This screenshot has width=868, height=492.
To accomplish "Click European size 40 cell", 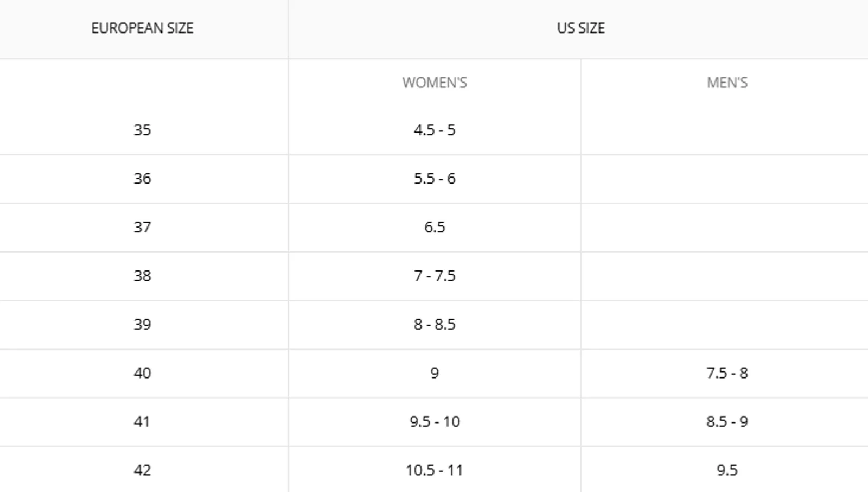I will click(142, 373).
